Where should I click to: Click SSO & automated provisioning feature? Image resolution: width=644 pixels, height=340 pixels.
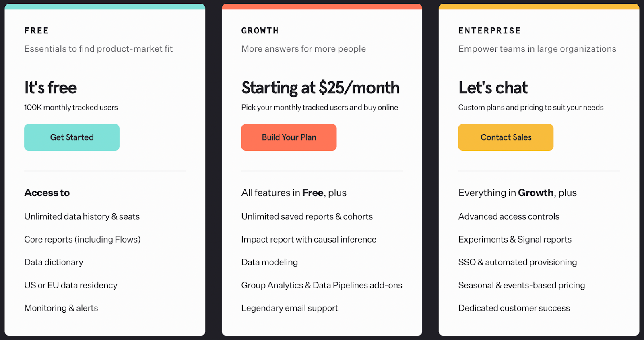(x=517, y=262)
